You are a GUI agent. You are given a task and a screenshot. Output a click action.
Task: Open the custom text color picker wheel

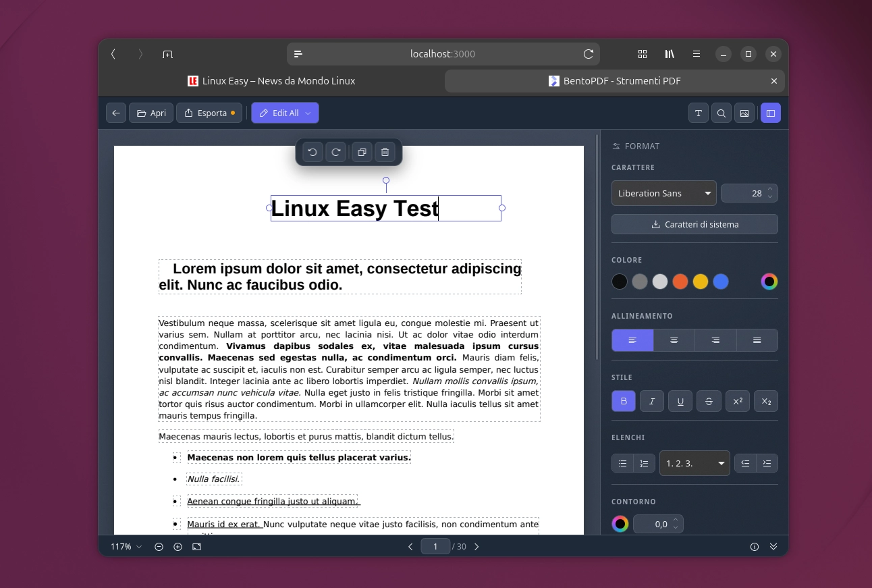coord(769,282)
